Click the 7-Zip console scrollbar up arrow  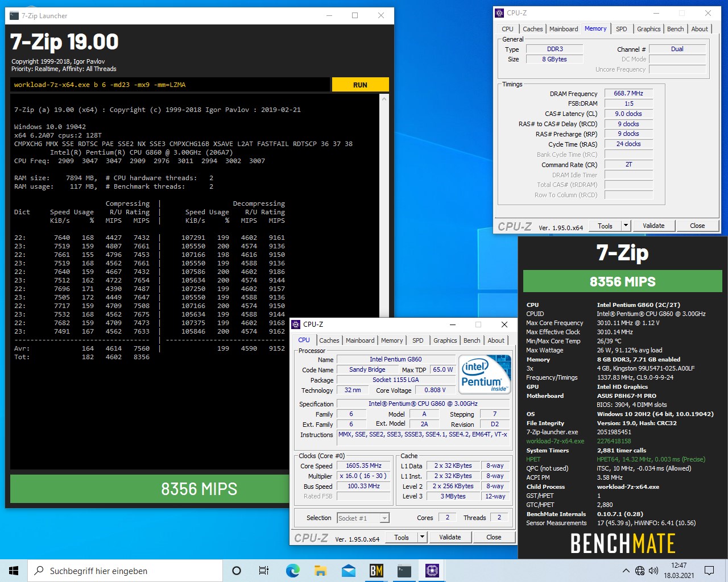[384, 99]
